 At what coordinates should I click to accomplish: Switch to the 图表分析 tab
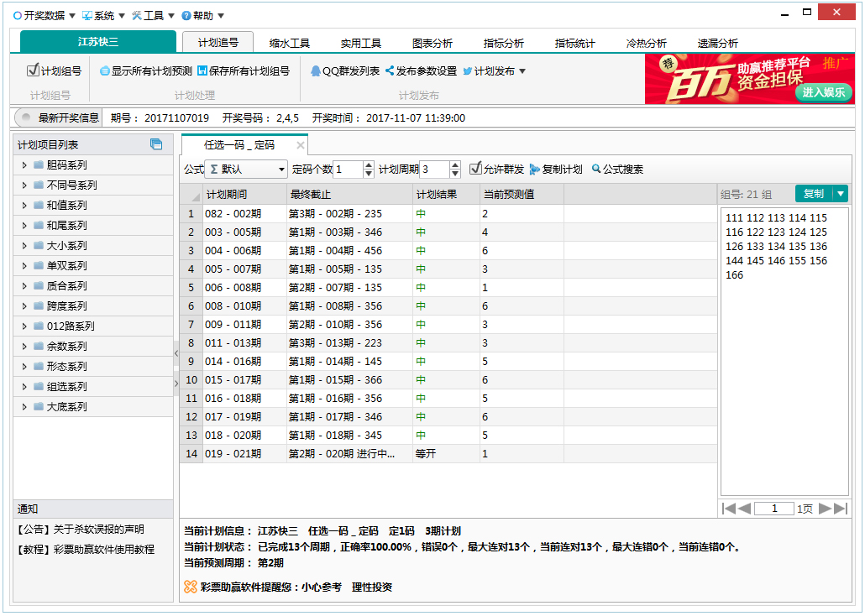(432, 43)
